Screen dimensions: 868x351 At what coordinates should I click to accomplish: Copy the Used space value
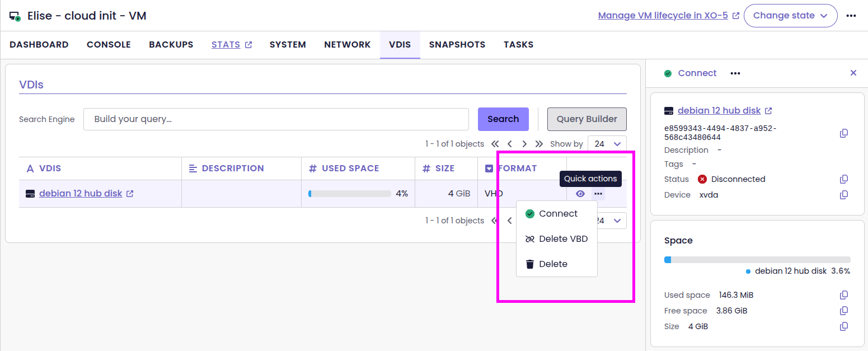[844, 295]
